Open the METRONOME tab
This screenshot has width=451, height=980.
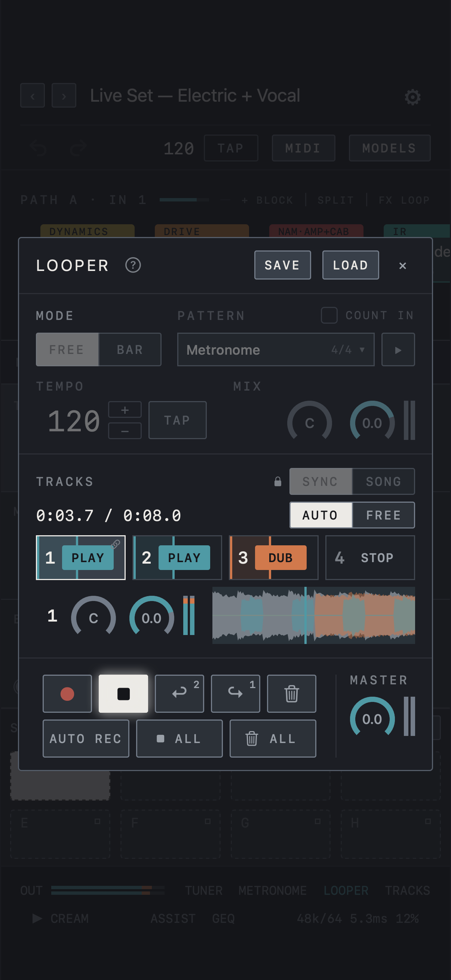pyautogui.click(x=273, y=890)
